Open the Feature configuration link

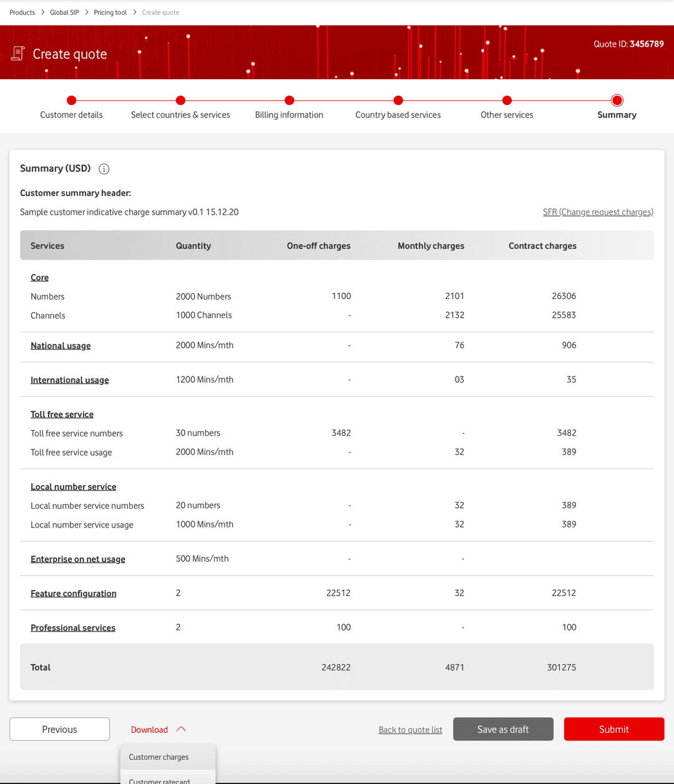pos(74,594)
